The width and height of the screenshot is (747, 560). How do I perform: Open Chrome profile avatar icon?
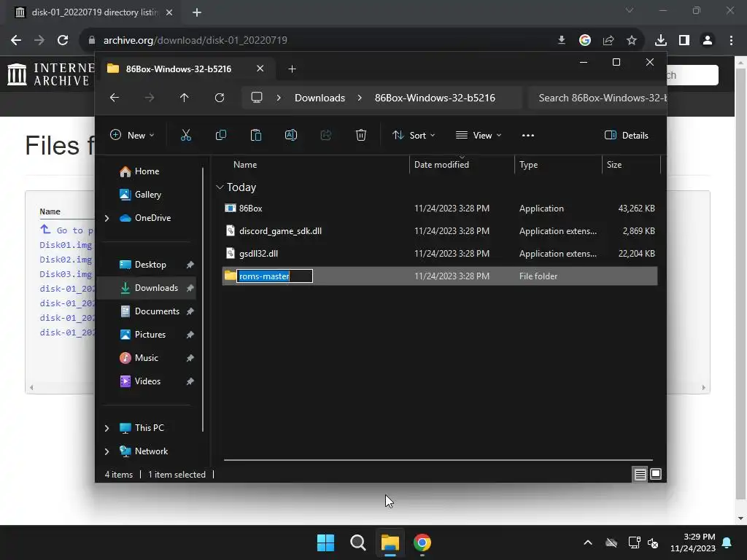click(x=708, y=40)
